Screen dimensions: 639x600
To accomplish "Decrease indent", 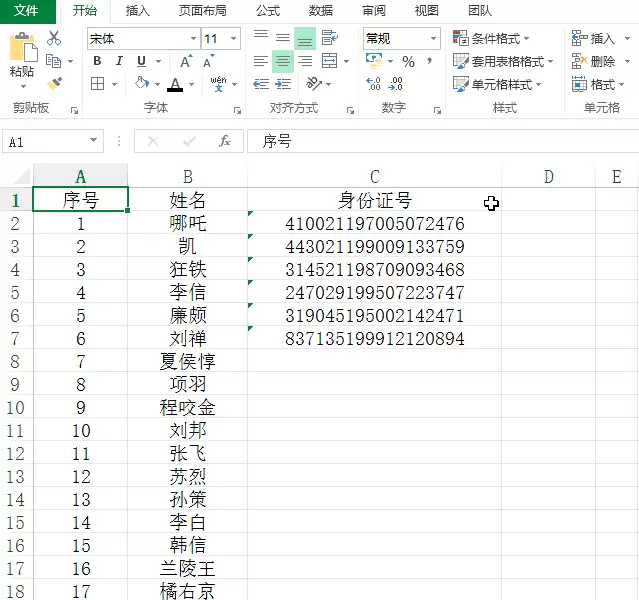I will [261, 84].
